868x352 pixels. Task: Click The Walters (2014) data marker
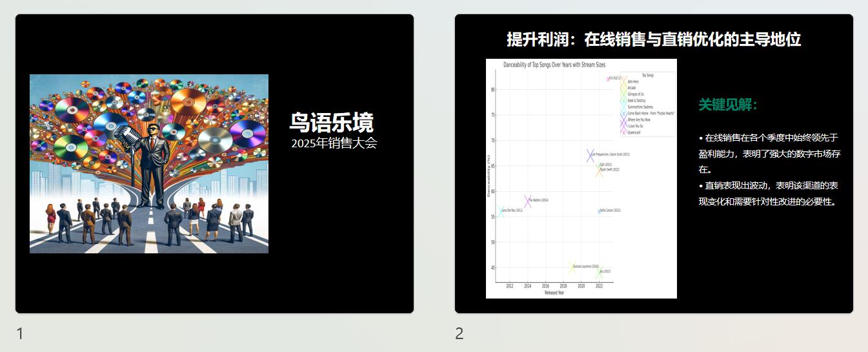(528, 201)
